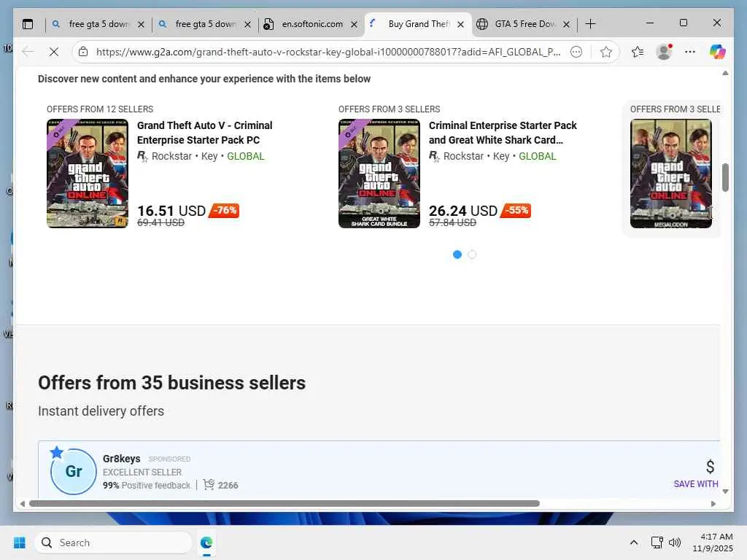Open a new browser tab

pyautogui.click(x=590, y=24)
